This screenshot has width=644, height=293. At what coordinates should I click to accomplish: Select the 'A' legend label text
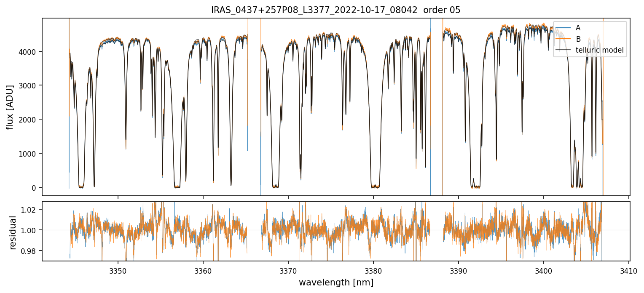(x=578, y=28)
